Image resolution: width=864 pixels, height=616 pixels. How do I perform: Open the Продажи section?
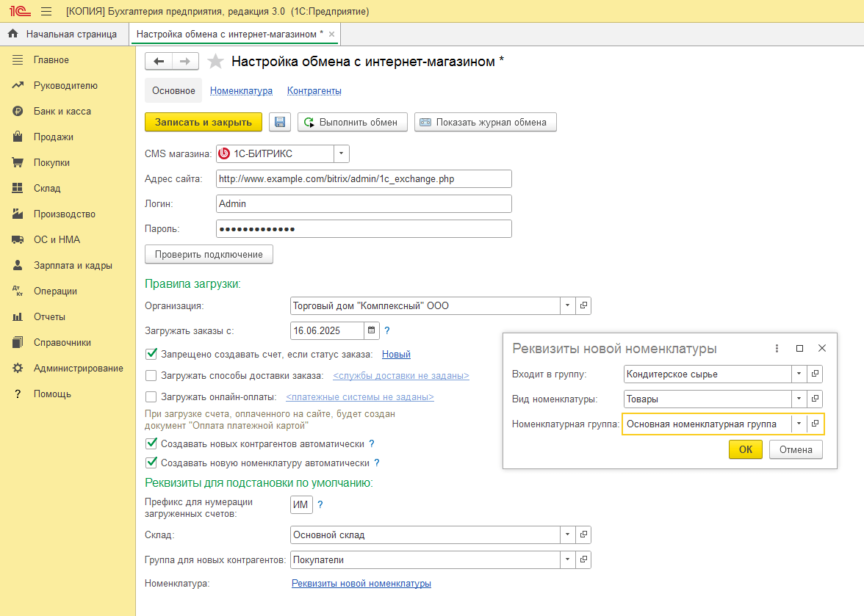click(68, 137)
